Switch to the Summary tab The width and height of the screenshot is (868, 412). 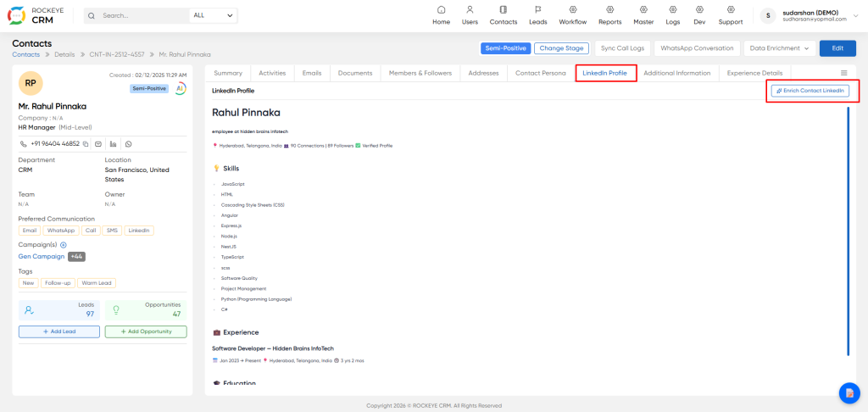228,73
